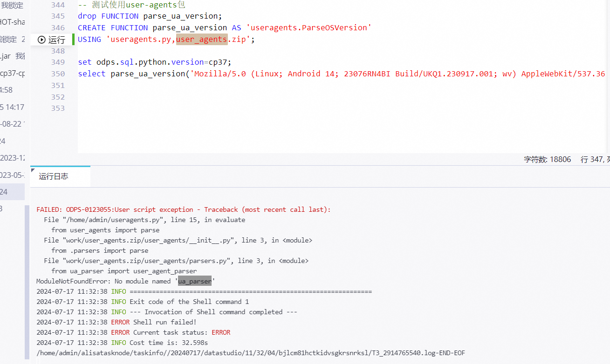Click the log file path ending 'log-END-EOF'

click(x=251, y=353)
